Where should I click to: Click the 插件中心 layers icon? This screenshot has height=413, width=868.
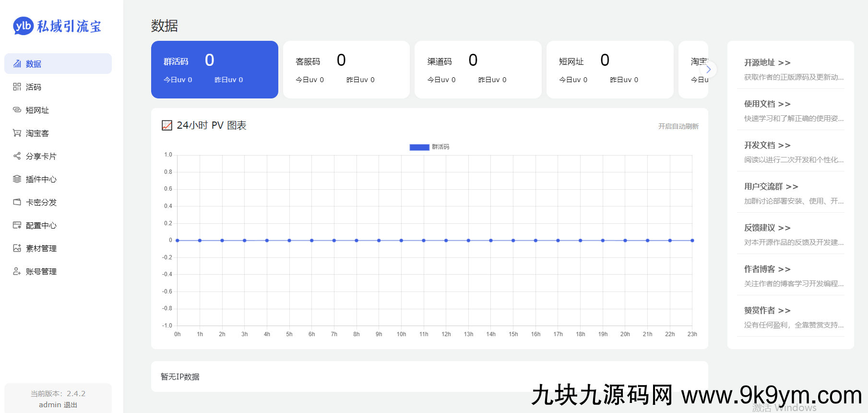pyautogui.click(x=17, y=179)
